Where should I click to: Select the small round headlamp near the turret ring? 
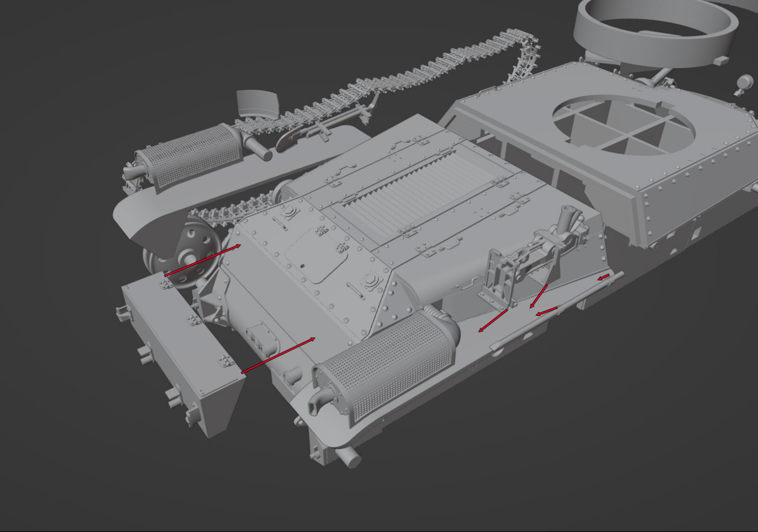(745, 81)
